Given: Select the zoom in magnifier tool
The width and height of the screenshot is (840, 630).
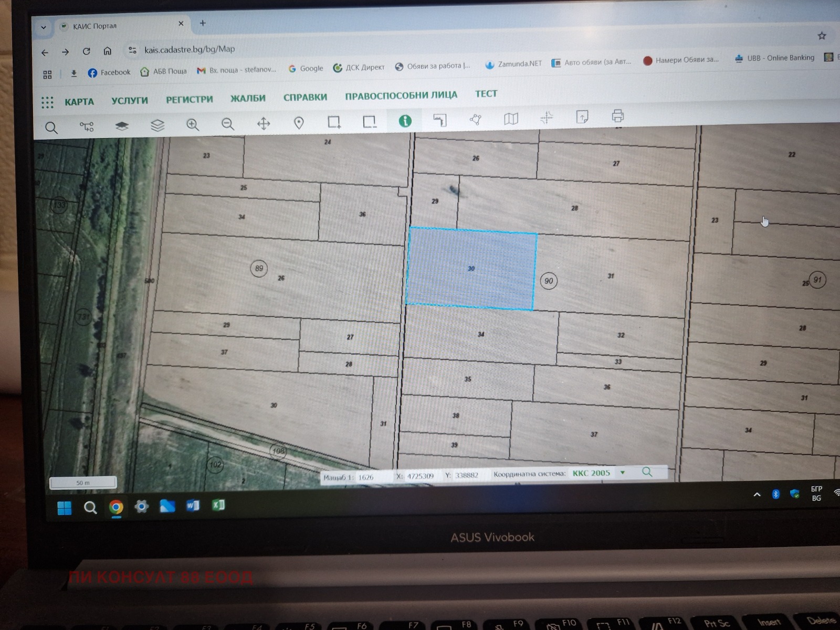Looking at the screenshot, I should (193, 124).
